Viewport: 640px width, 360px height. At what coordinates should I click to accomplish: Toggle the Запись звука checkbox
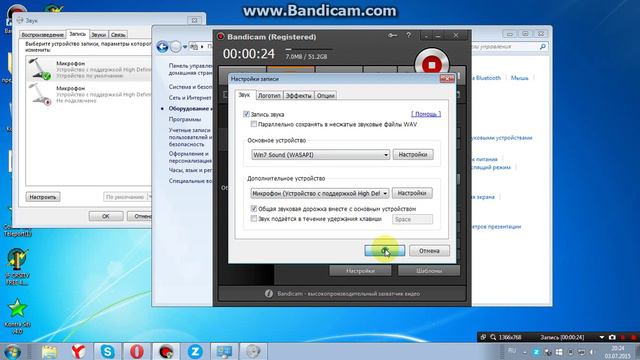point(246,114)
